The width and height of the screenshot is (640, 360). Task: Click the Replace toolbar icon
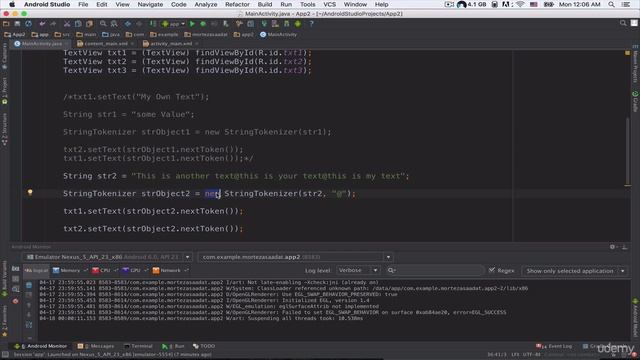tap(114, 24)
